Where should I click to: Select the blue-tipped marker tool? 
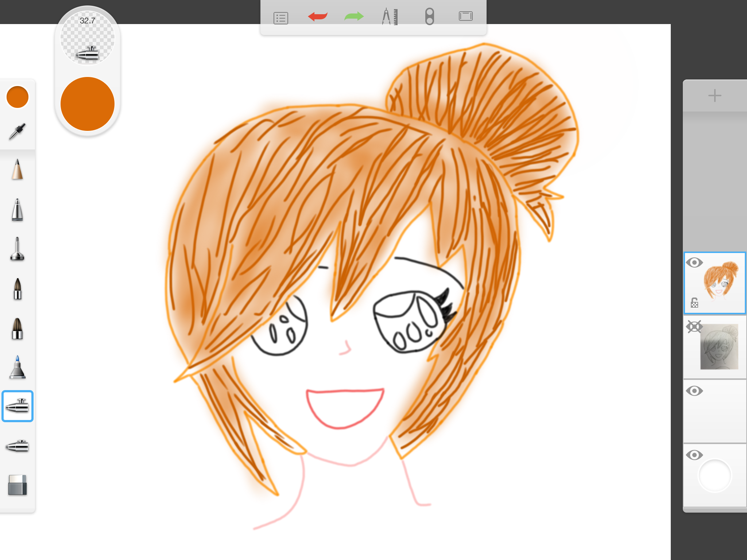(17, 367)
